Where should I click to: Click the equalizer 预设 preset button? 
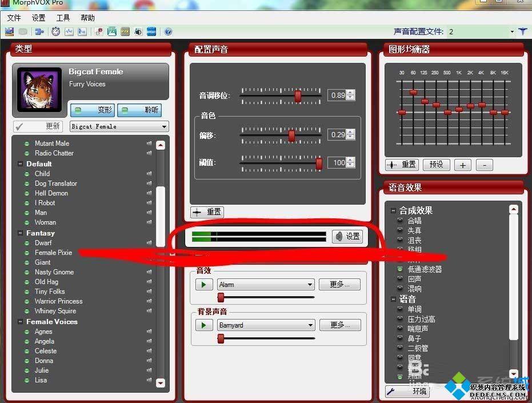[x=436, y=165]
